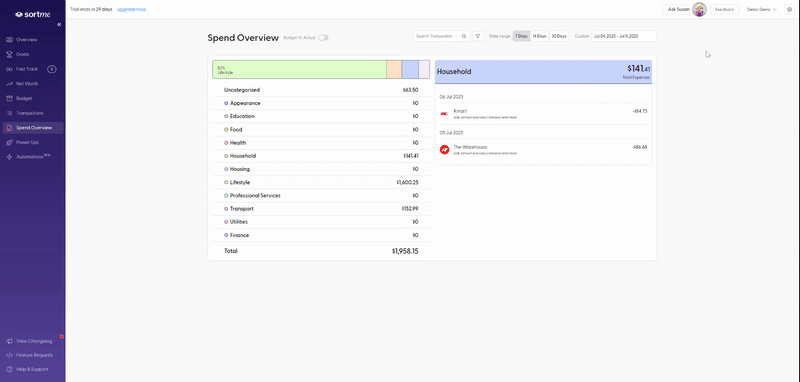
Task: Open the filter funnel button
Action: pyautogui.click(x=478, y=36)
